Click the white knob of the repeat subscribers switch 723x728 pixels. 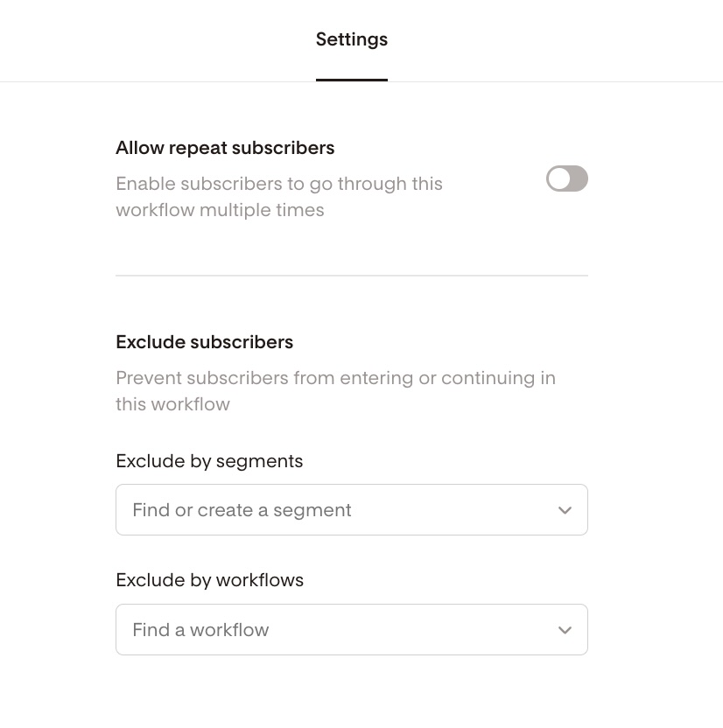[x=558, y=179]
